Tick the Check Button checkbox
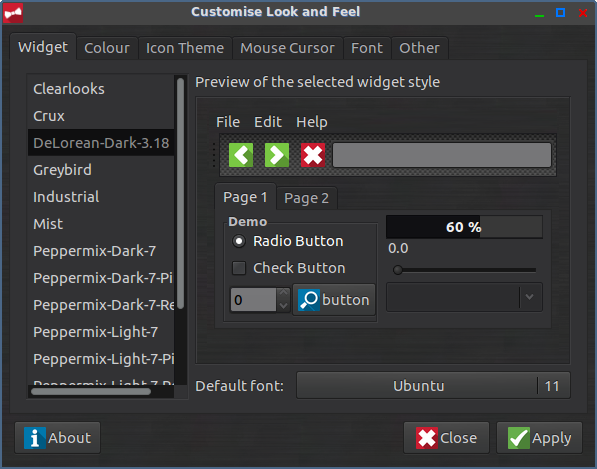The width and height of the screenshot is (597, 469). pos(239,268)
